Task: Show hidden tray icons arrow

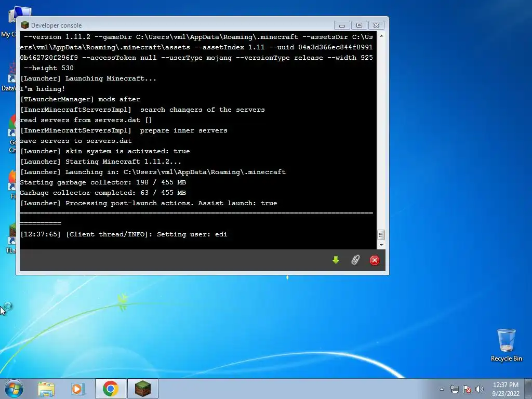Action: [442, 389]
